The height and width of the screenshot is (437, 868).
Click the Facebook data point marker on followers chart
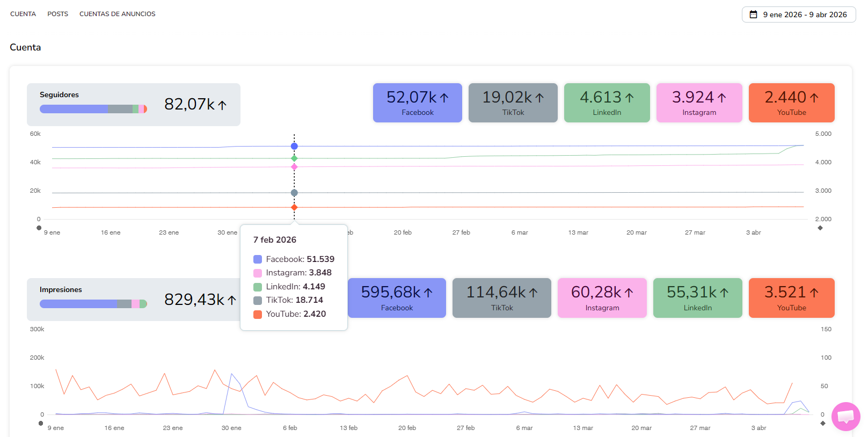[x=294, y=146]
